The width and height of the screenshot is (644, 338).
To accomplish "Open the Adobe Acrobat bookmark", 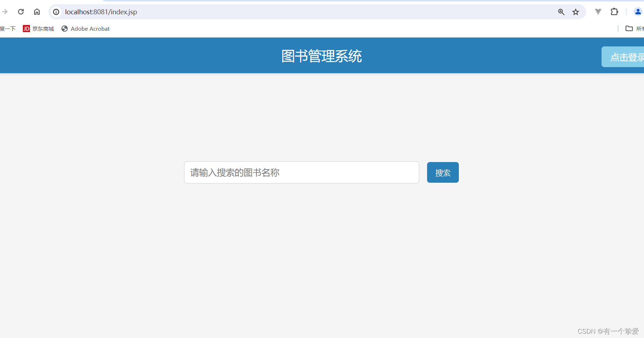I will (x=90, y=29).
